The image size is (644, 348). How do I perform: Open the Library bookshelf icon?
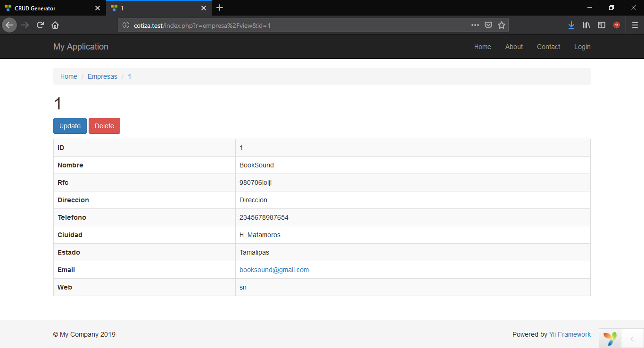[586, 25]
